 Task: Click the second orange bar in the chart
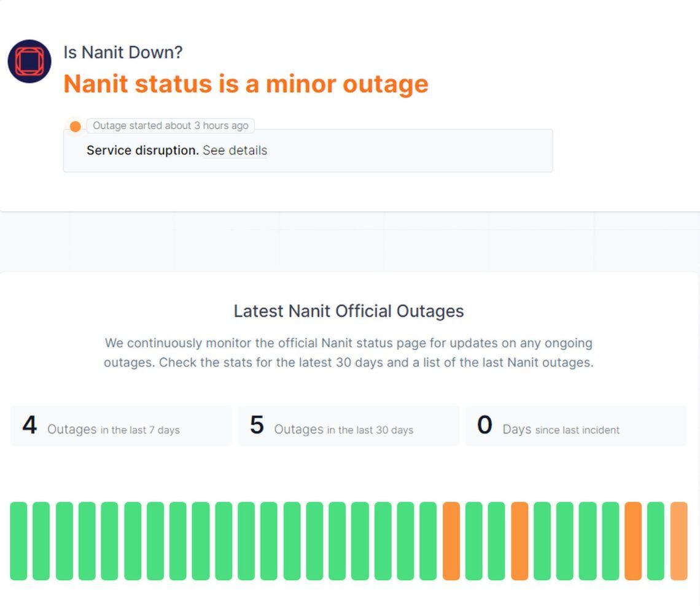[521, 542]
